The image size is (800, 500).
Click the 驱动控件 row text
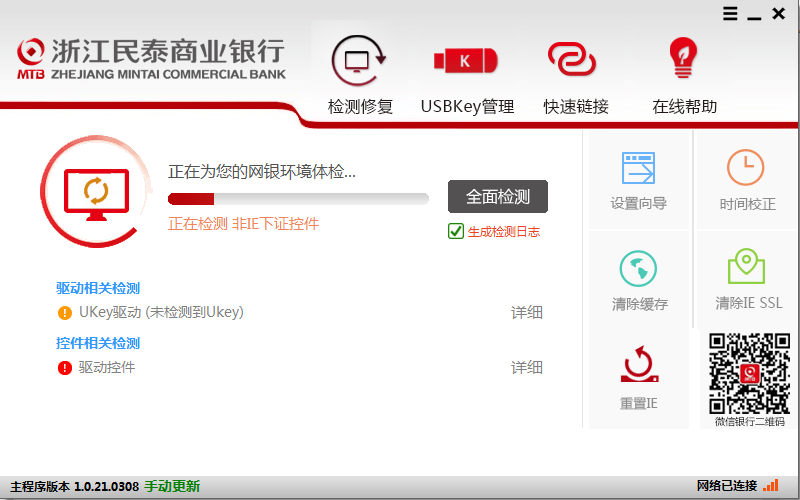pyautogui.click(x=107, y=367)
